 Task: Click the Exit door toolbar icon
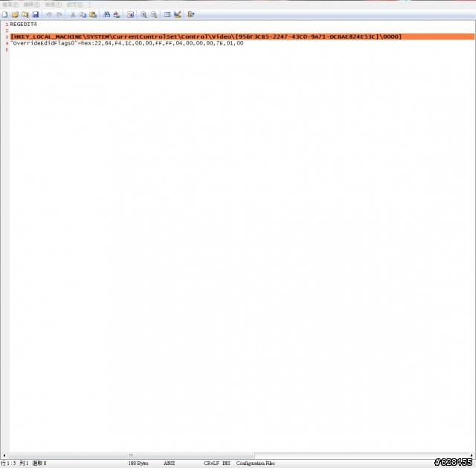pos(190,14)
